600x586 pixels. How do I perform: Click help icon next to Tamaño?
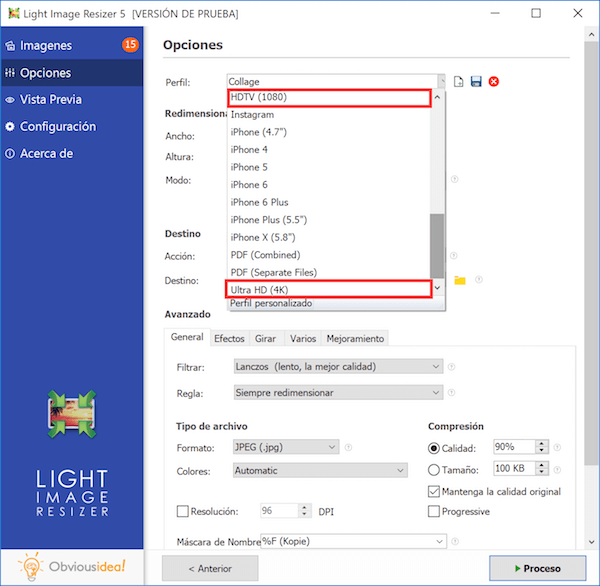(558, 470)
